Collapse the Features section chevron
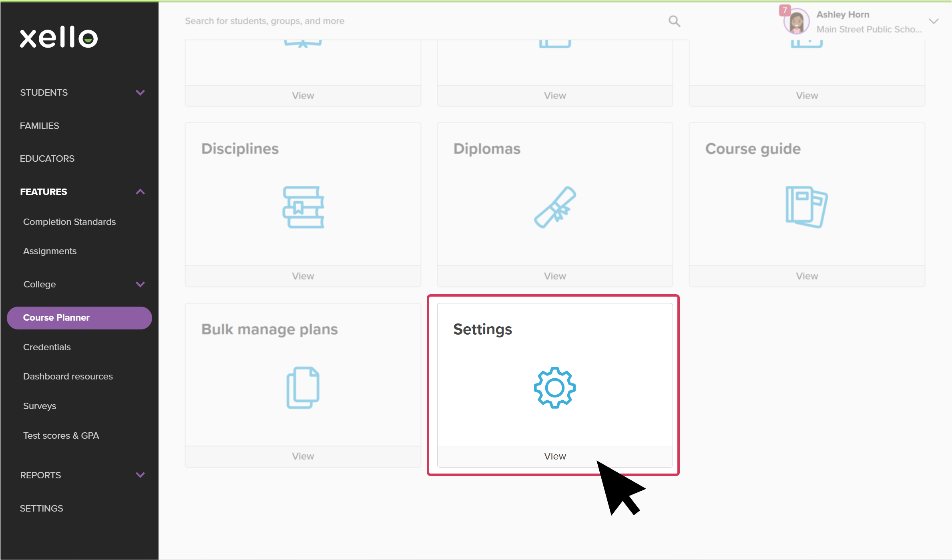The image size is (952, 560). pos(140,192)
